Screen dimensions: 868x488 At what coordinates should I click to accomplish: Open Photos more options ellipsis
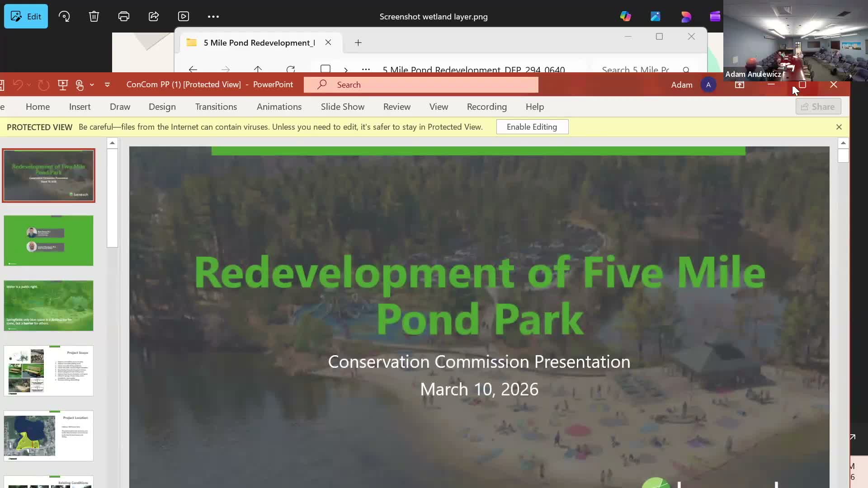213,17
